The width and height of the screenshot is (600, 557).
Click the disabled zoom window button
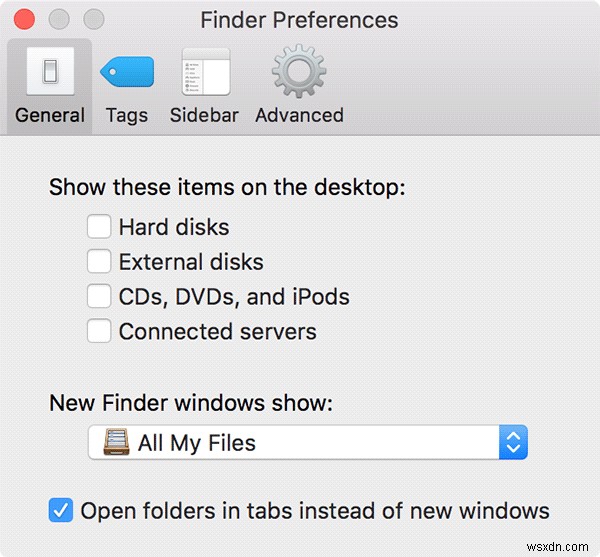click(94, 20)
